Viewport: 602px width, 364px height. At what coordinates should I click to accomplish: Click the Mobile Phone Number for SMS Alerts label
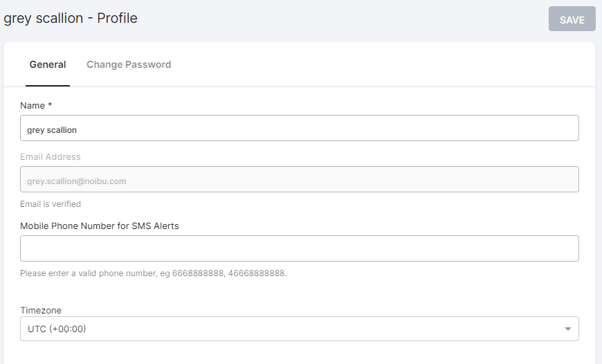pyautogui.click(x=100, y=226)
